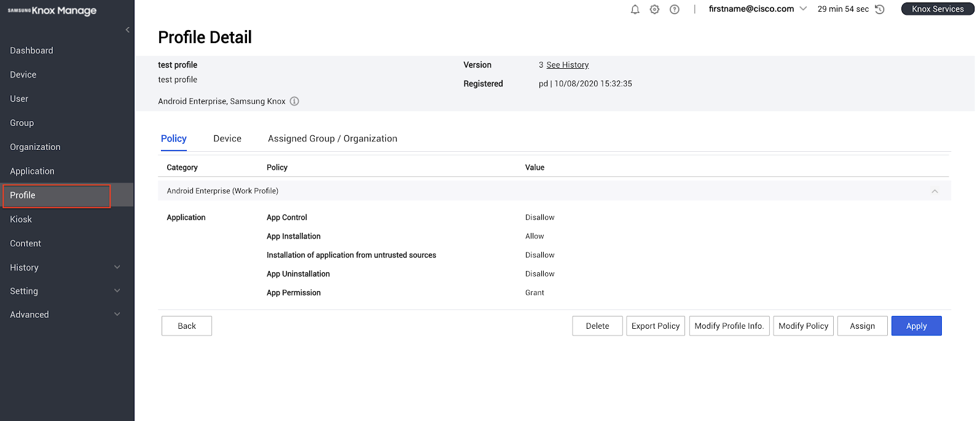Reset session timer with clock icon
This screenshot has height=421, width=980.
click(879, 9)
